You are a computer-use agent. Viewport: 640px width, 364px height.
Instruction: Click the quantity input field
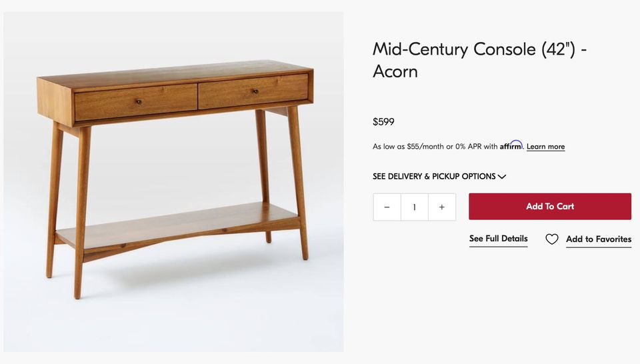coord(414,207)
